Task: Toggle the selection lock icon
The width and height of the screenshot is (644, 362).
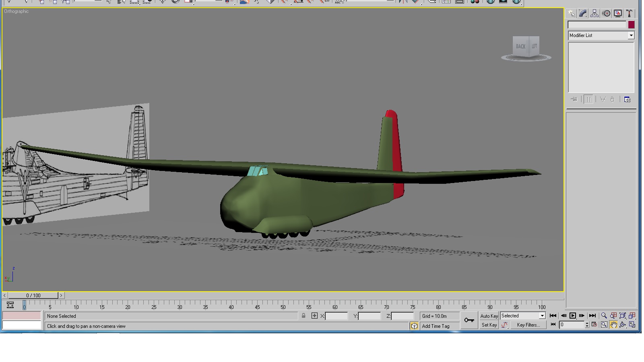Action: [x=303, y=316]
